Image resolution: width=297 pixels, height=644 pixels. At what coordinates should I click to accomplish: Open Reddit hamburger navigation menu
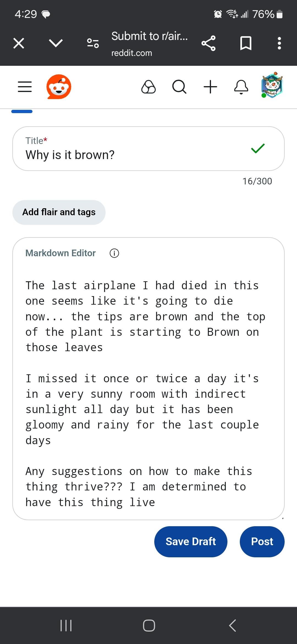[x=25, y=87]
